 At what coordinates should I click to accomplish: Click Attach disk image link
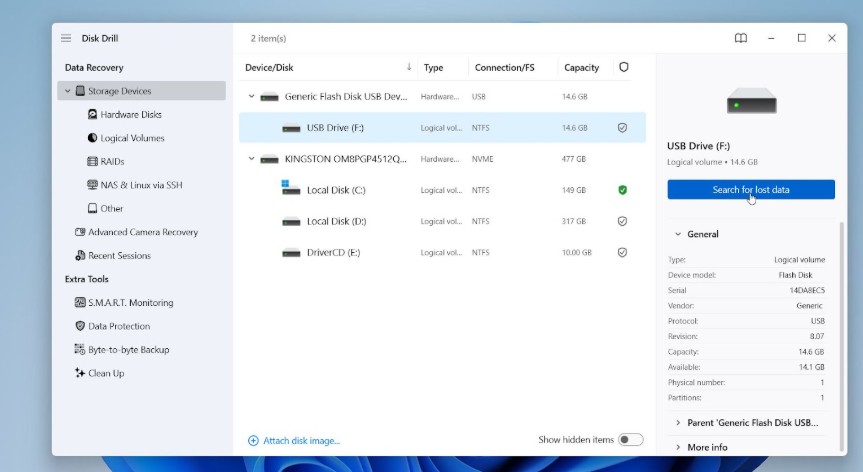tap(302, 441)
